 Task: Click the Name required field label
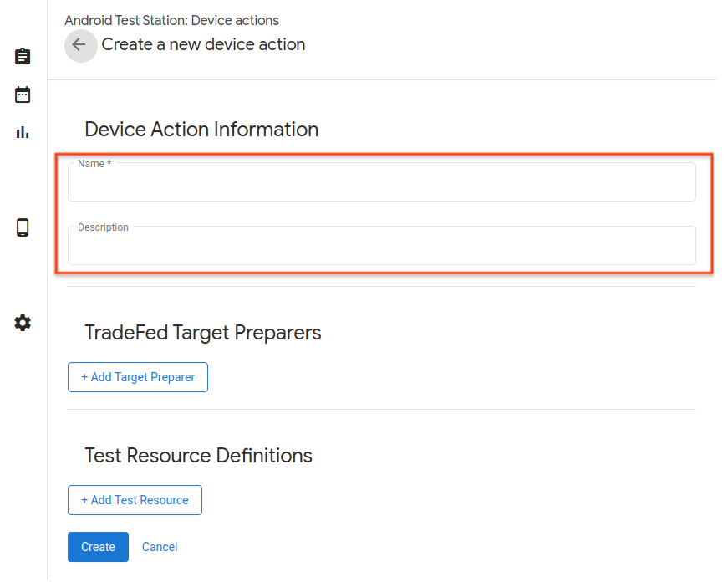point(94,164)
